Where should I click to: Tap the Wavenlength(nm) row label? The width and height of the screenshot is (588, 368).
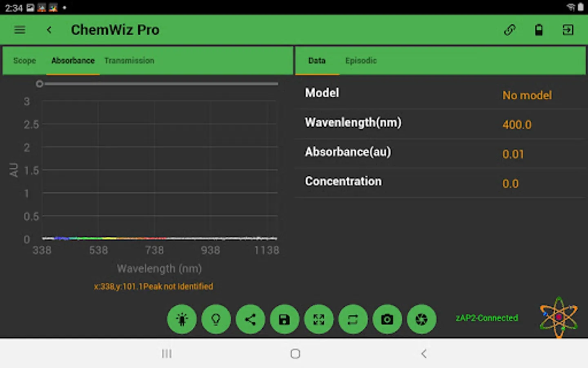tap(353, 122)
